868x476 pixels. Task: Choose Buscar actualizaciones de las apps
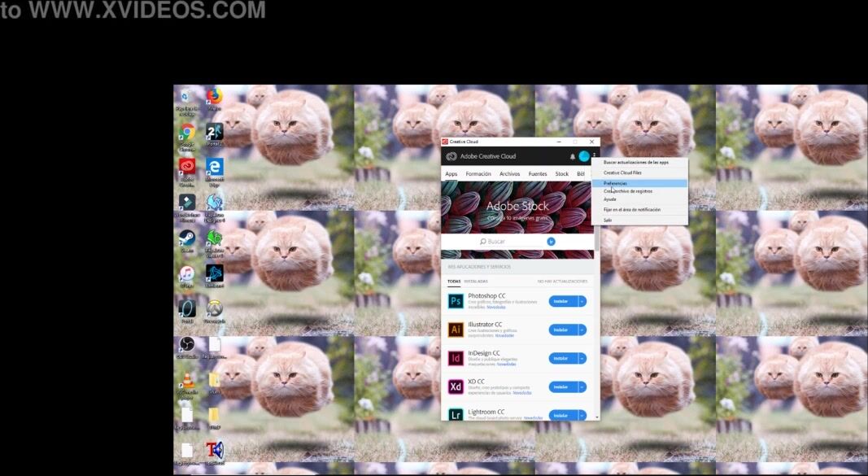[635, 162]
